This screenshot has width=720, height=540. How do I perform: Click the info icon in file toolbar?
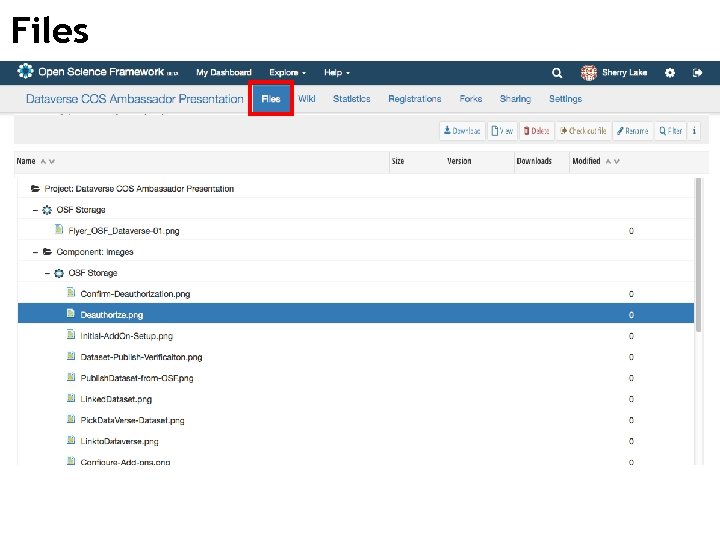(x=694, y=131)
